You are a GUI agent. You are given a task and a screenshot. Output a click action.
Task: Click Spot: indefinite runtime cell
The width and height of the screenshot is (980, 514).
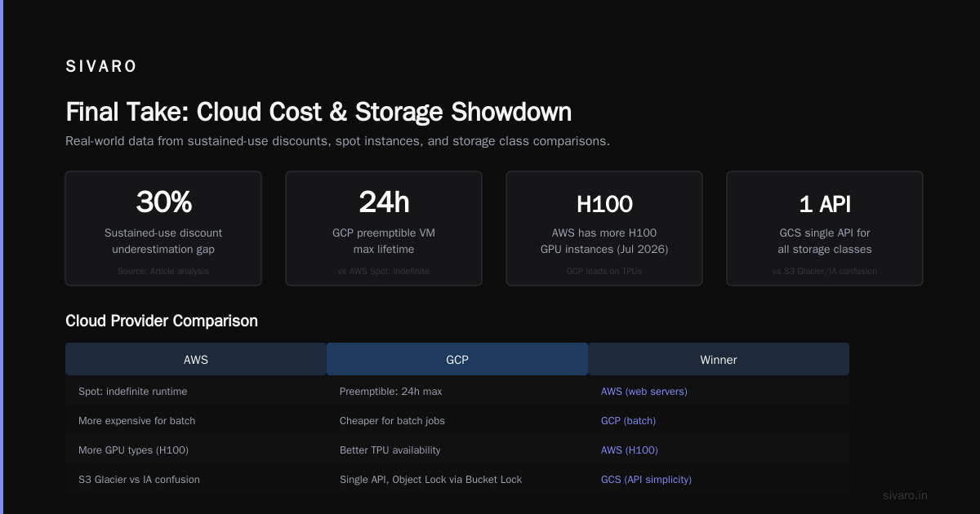coord(133,392)
